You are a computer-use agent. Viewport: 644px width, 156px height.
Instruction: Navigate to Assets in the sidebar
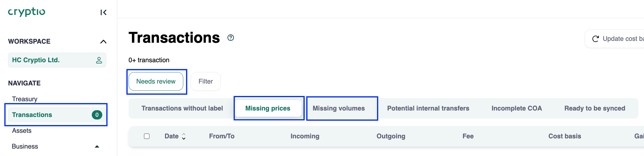(x=22, y=131)
